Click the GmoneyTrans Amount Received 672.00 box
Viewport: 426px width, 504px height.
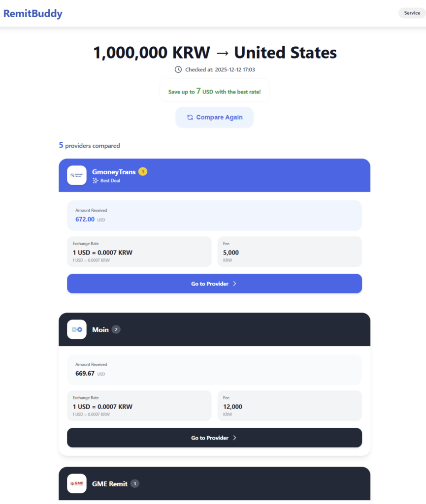pyautogui.click(x=214, y=216)
